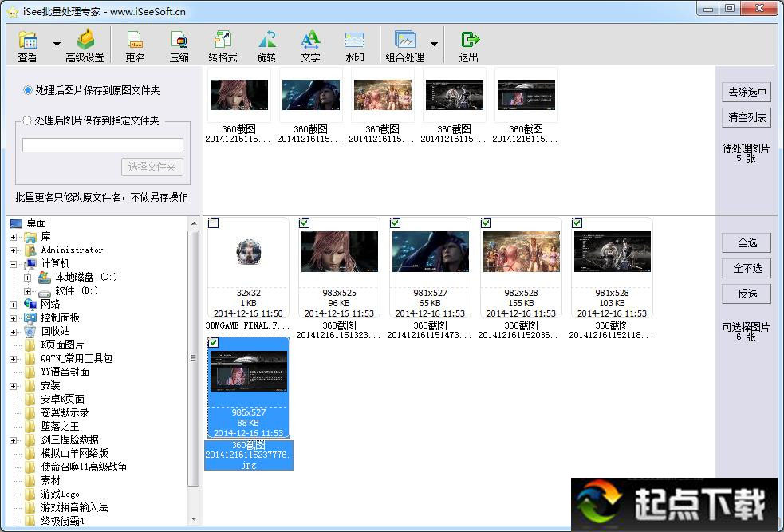
Task: Open the K页面图片 folder
Action: tap(62, 345)
